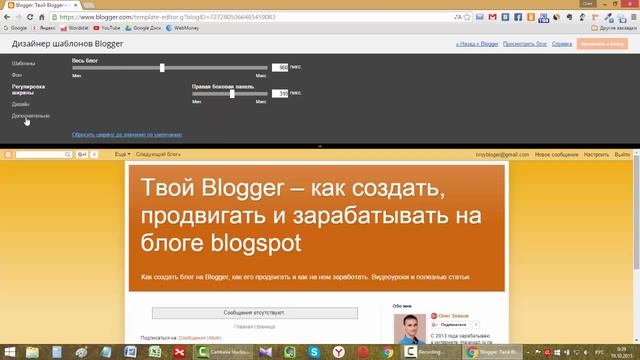This screenshot has height=360, width=640.
Task: Open the Chrome menu hamburger icon
Action: tap(633, 17)
